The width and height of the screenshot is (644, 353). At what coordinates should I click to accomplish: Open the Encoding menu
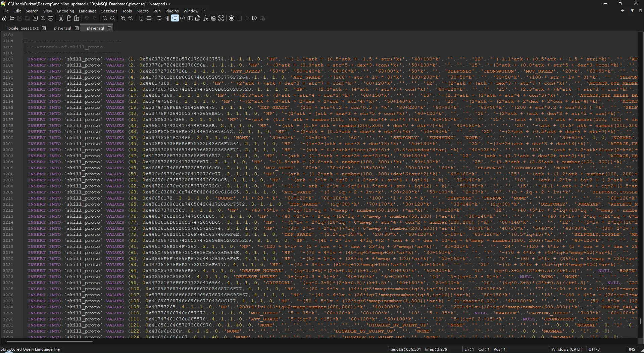(x=65, y=11)
